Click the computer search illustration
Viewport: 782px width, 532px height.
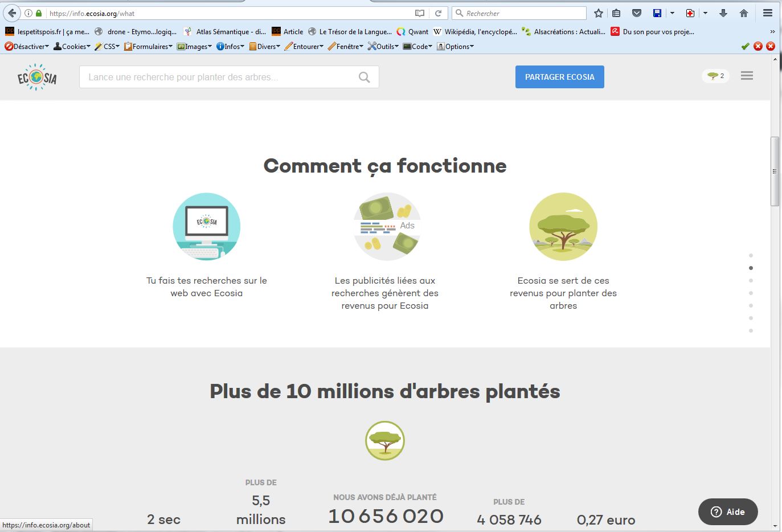tap(207, 227)
